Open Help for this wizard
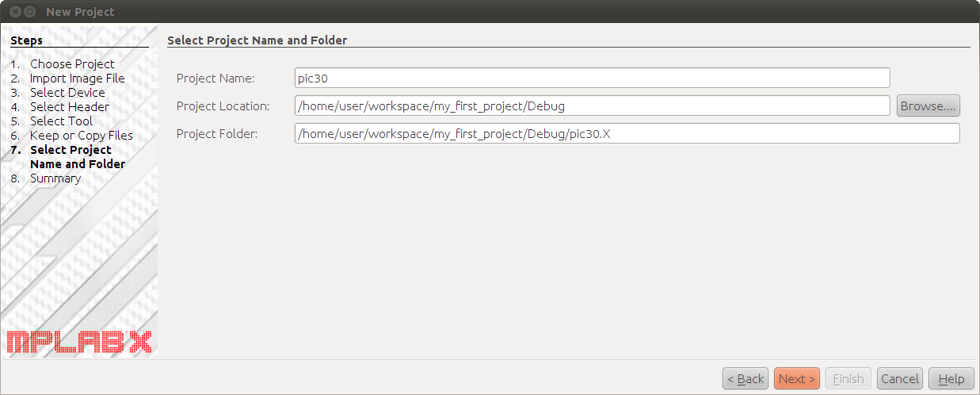980x395 pixels. (x=951, y=378)
